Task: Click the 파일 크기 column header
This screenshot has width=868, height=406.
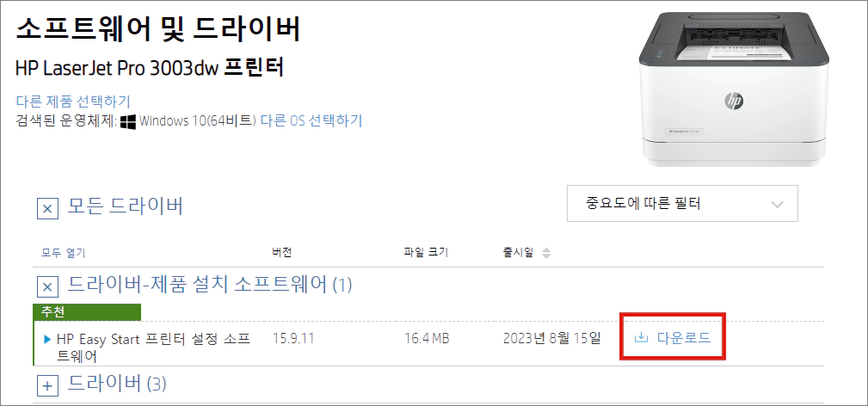Action: coord(426,253)
